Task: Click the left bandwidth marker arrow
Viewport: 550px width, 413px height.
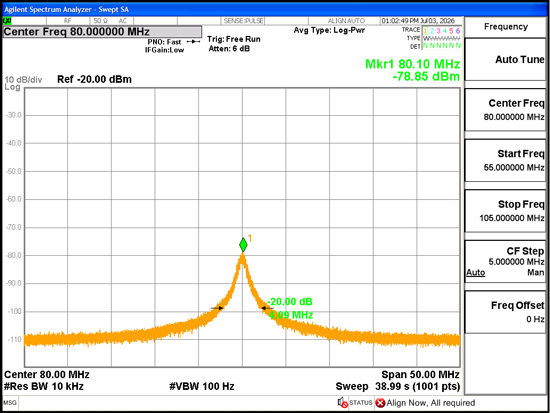Action: tap(217, 308)
